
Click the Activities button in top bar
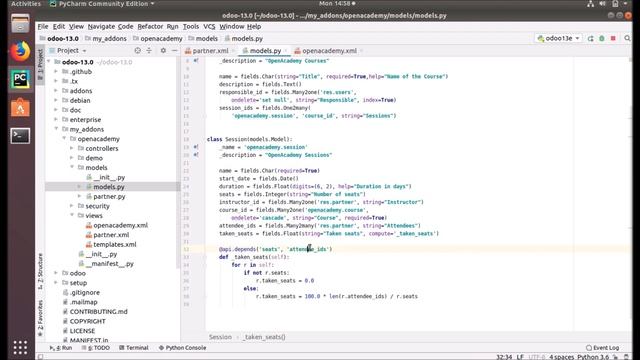point(26,4)
